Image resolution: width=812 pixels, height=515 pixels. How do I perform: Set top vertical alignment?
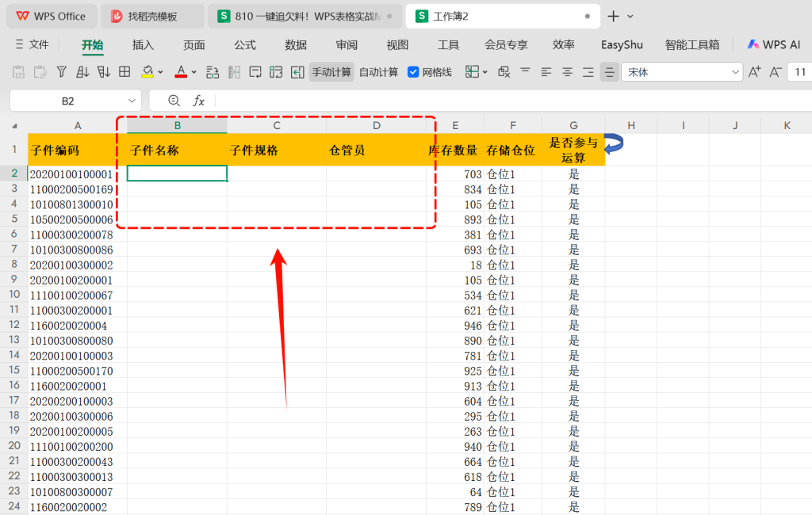pyautogui.click(x=525, y=72)
